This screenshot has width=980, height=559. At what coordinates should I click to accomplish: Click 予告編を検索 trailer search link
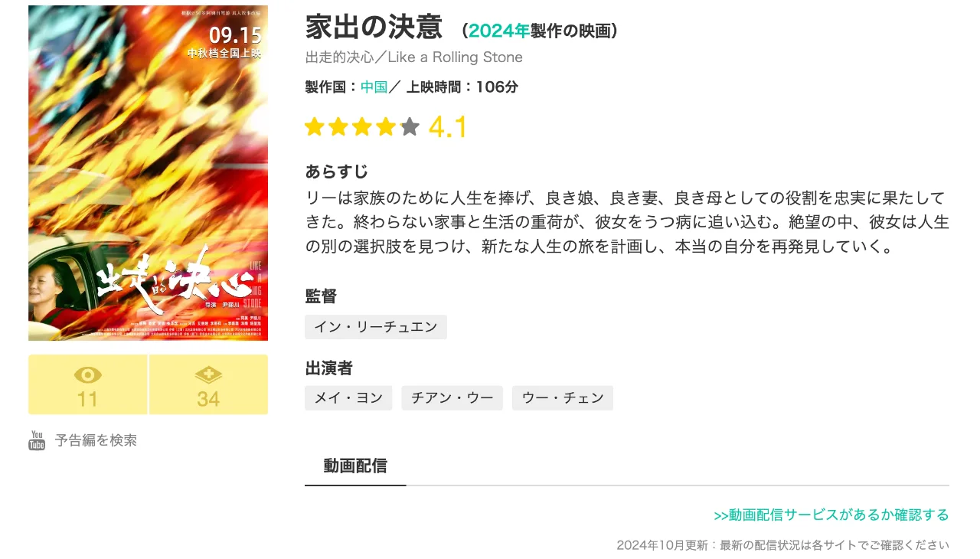point(96,440)
